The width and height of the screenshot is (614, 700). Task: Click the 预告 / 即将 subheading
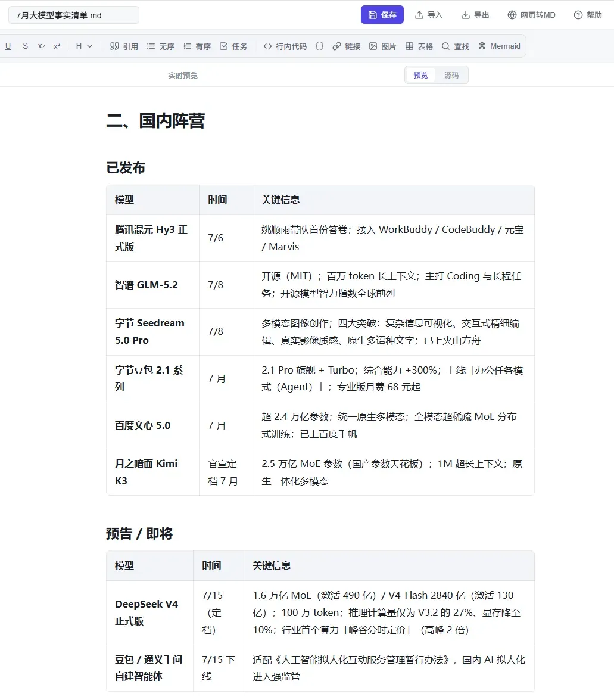tap(139, 533)
